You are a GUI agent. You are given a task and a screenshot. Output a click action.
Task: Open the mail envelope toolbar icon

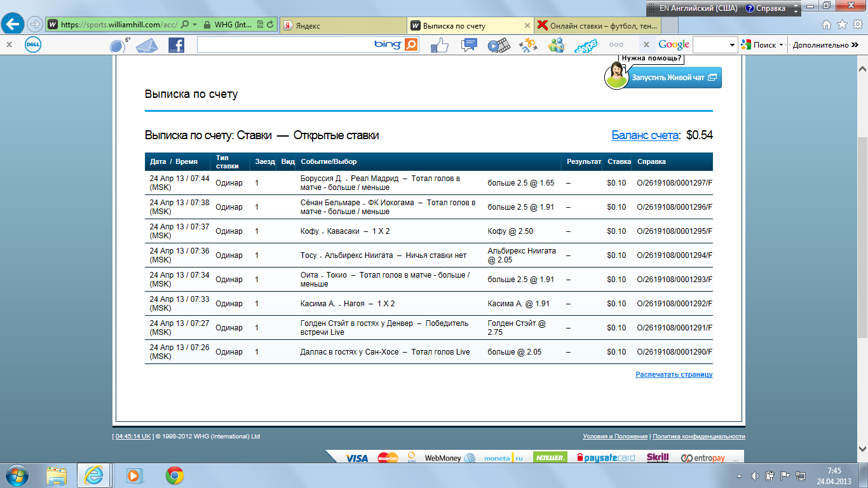tap(146, 45)
